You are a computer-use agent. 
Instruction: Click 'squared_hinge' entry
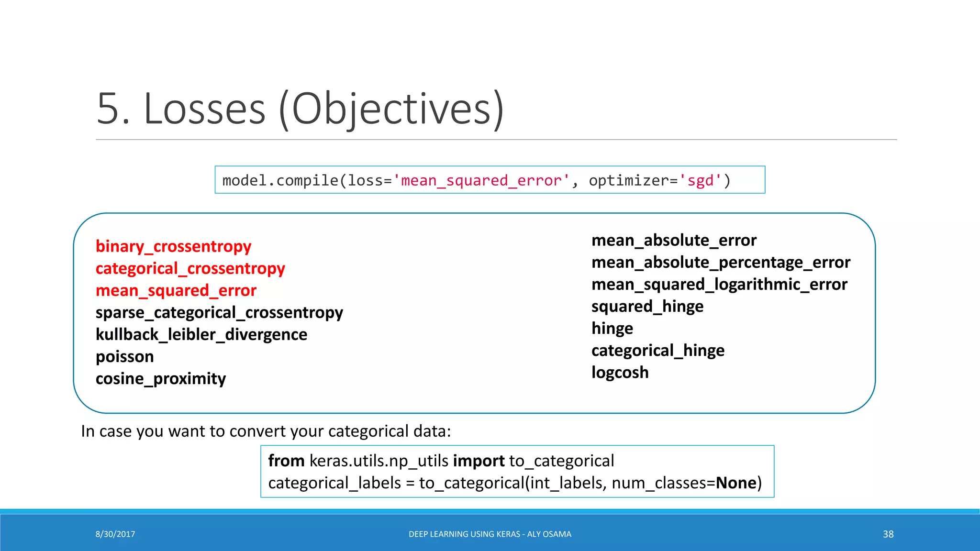[647, 306]
